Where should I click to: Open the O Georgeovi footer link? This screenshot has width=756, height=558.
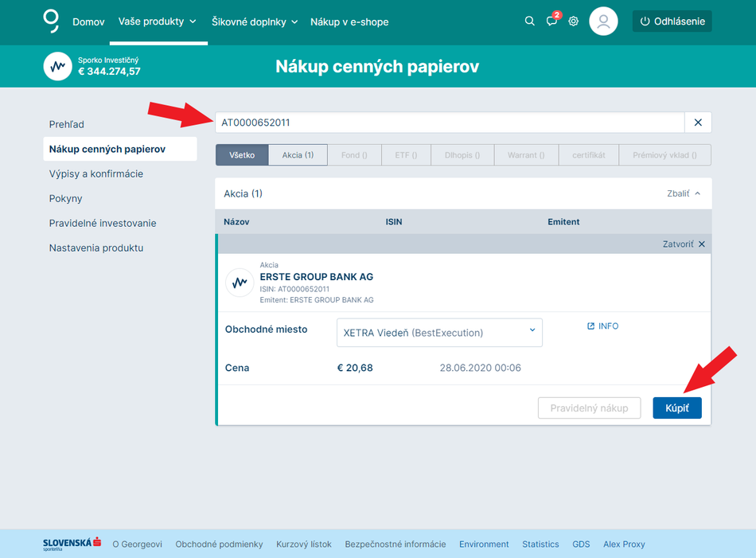pyautogui.click(x=138, y=544)
